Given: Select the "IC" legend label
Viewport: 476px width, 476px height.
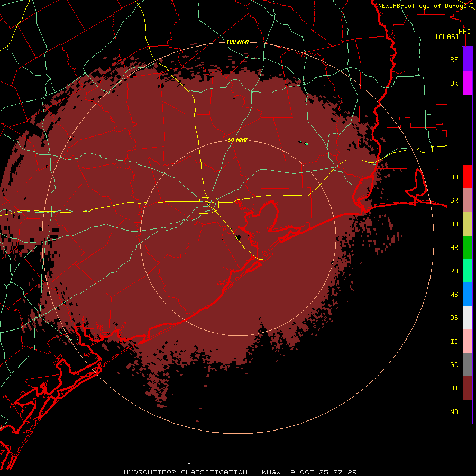Looking at the screenshot, I should pyautogui.click(x=454, y=342).
